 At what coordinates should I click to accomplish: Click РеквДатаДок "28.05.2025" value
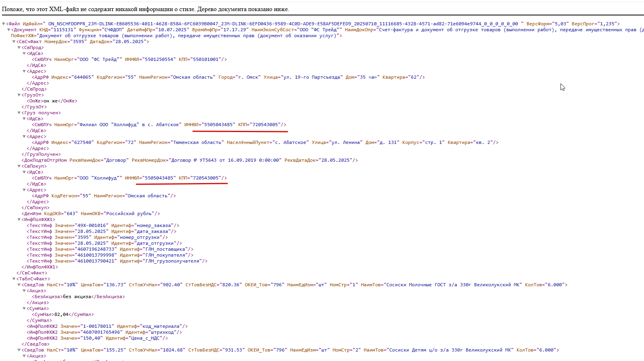[335, 160]
